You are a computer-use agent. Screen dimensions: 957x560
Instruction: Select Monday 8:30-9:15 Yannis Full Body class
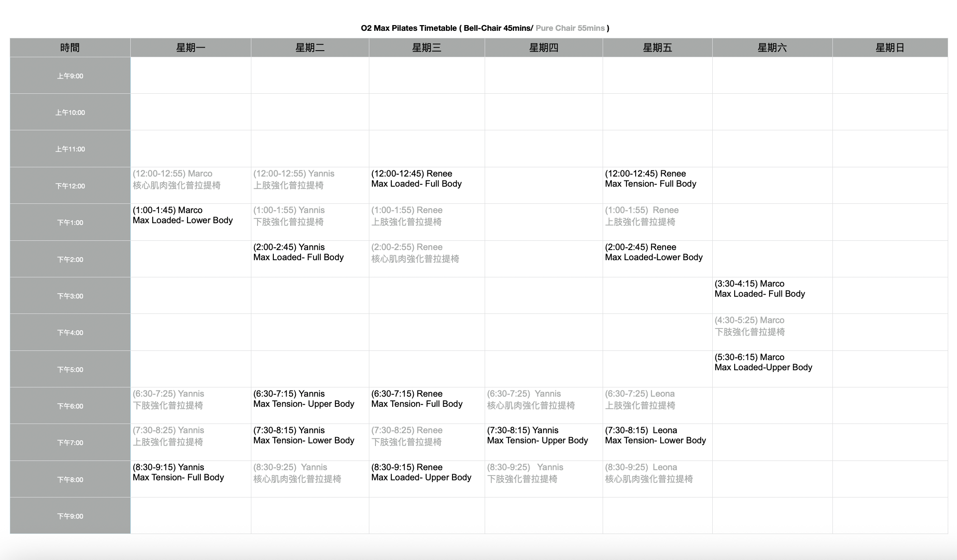pos(191,479)
